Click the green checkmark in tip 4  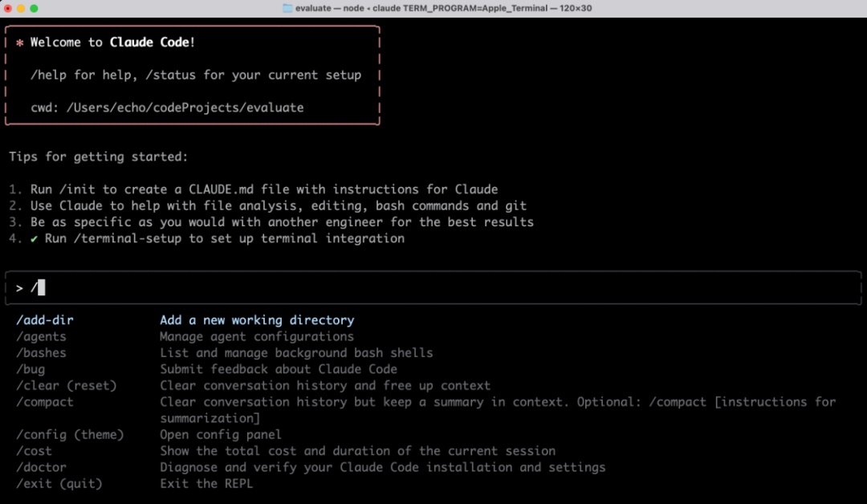[x=33, y=238]
